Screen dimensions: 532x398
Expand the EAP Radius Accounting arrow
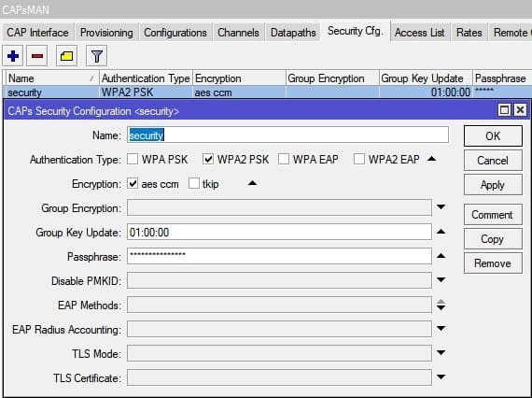click(441, 328)
